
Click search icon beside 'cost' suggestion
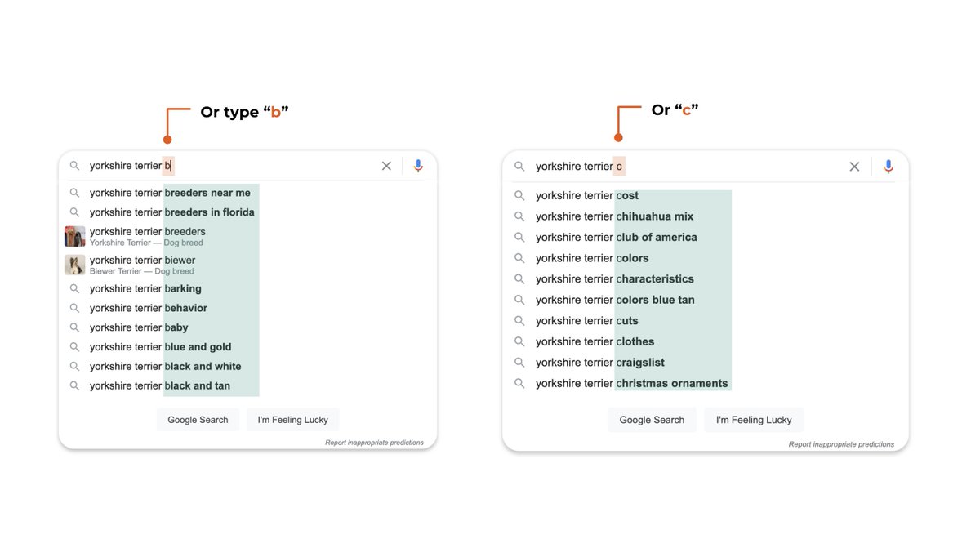coord(519,196)
